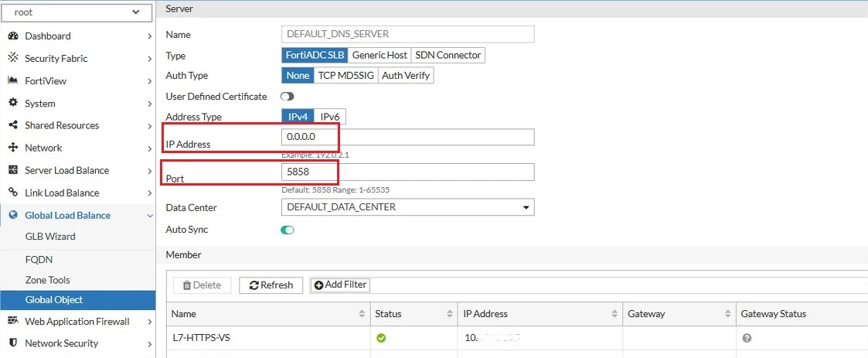The height and width of the screenshot is (358, 868).
Task: Click the Port input field
Action: coord(408,172)
